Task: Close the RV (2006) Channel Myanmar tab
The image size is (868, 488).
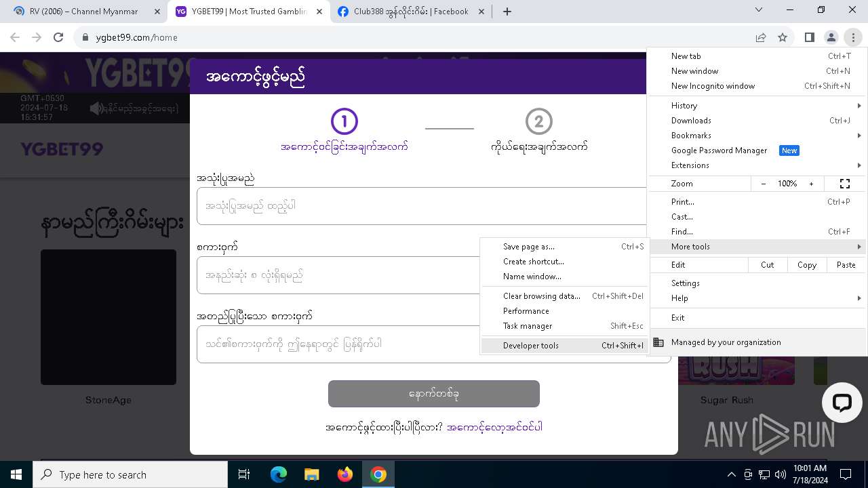Action: coord(157,12)
